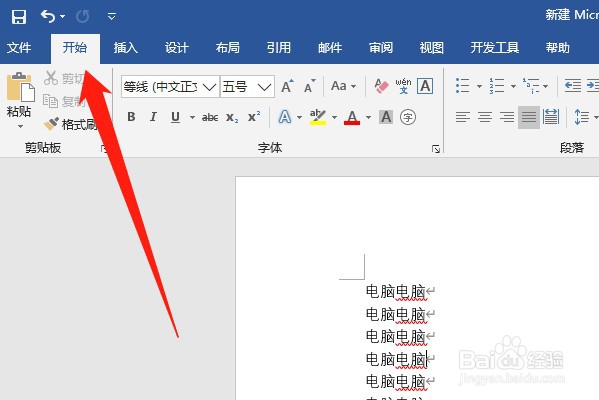
Task: Open the Multilevel List dropdown arrow
Action: (x=546, y=86)
